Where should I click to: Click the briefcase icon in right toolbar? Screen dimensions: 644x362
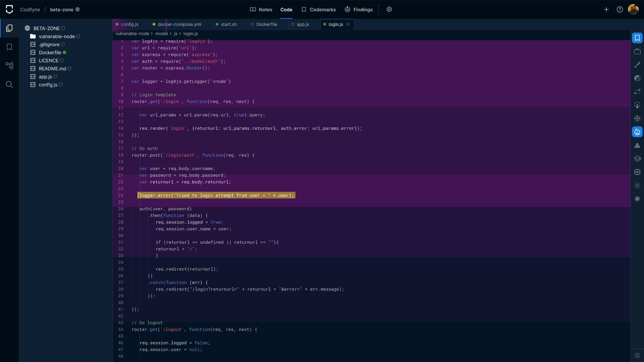(x=637, y=51)
